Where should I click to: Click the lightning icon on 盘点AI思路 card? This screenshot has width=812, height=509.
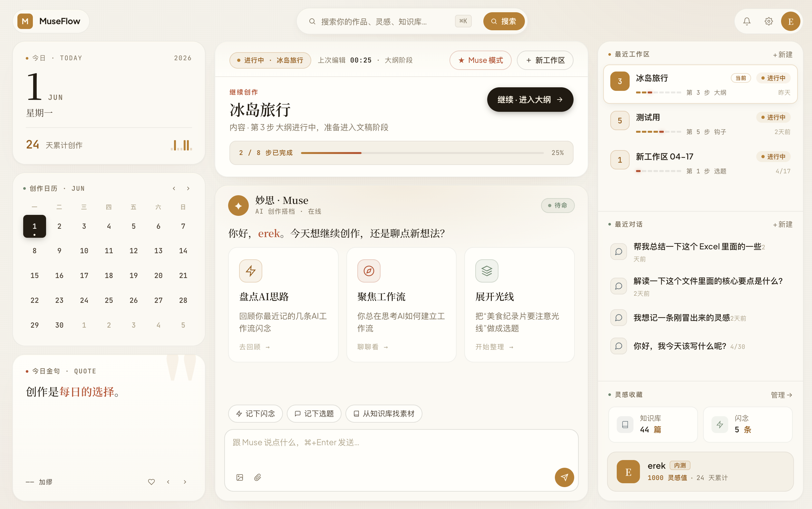point(250,271)
